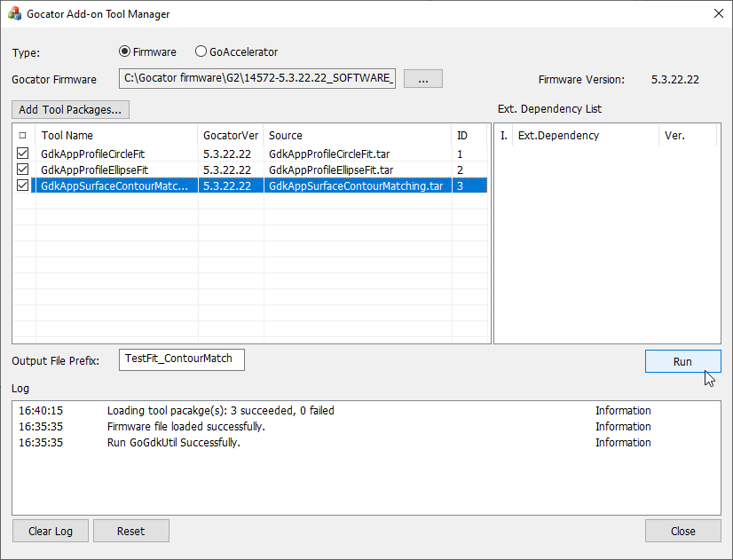The height and width of the screenshot is (560, 733).
Task: Click ID cell 2 of EllipseFit row
Action: [460, 170]
